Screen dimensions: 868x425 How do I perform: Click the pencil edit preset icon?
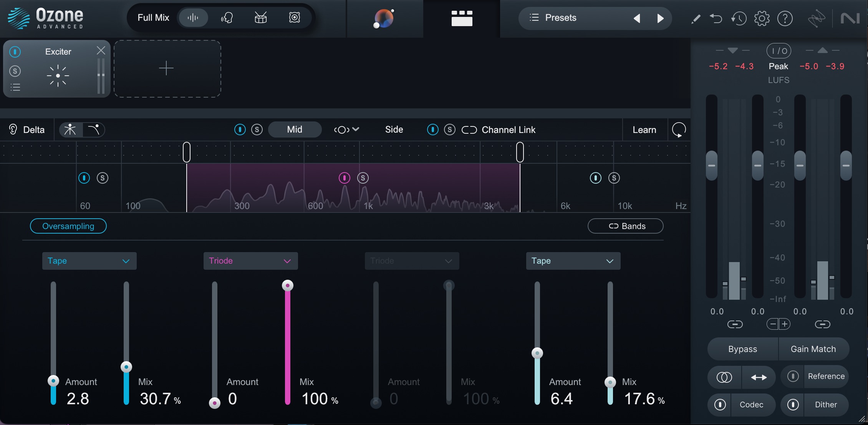tap(696, 18)
